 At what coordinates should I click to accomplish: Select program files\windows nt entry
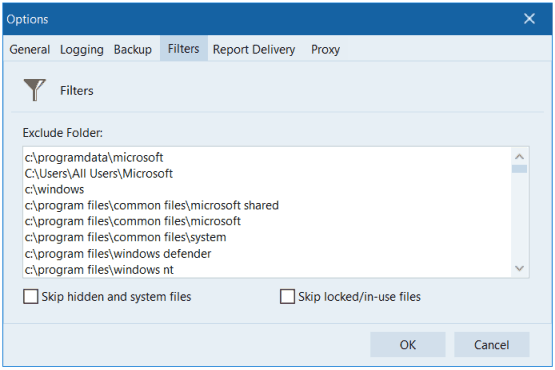pos(99,270)
